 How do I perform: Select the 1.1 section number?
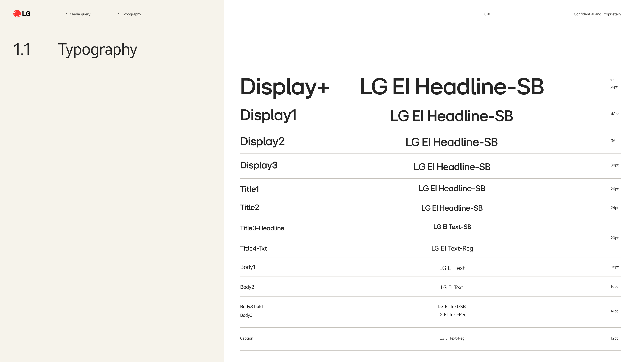click(x=22, y=49)
